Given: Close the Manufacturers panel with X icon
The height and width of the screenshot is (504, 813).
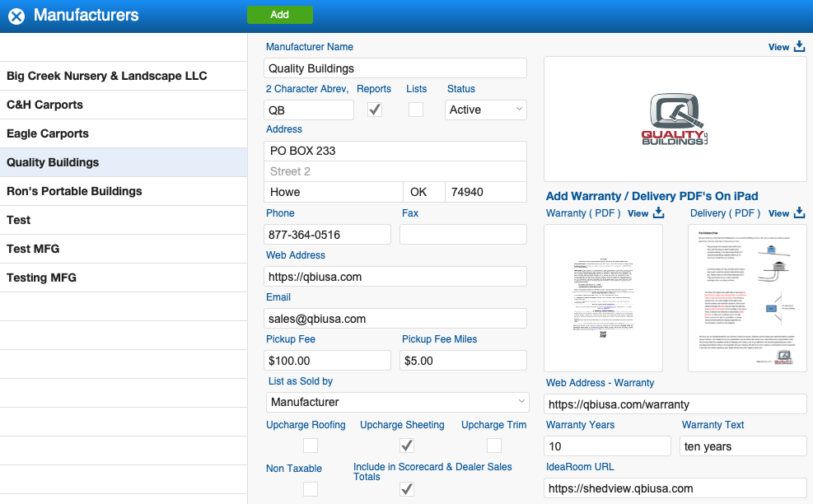Looking at the screenshot, I should [x=16, y=16].
